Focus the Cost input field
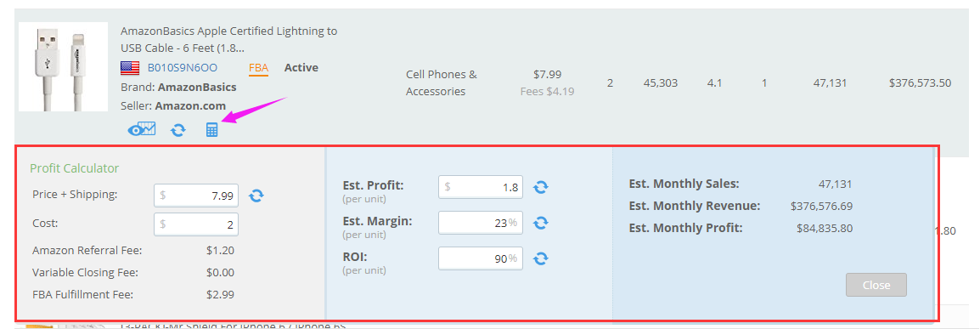The height and width of the screenshot is (329, 980). (x=196, y=224)
